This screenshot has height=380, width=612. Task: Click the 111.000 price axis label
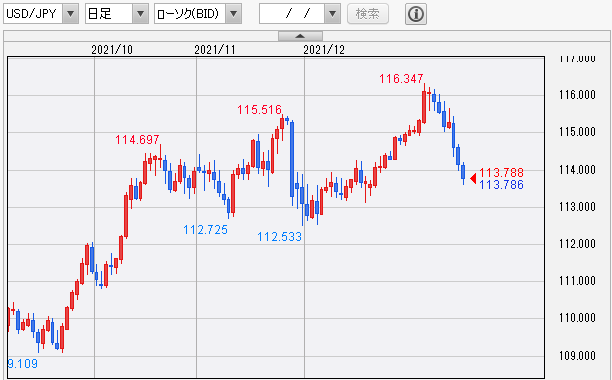tap(577, 281)
